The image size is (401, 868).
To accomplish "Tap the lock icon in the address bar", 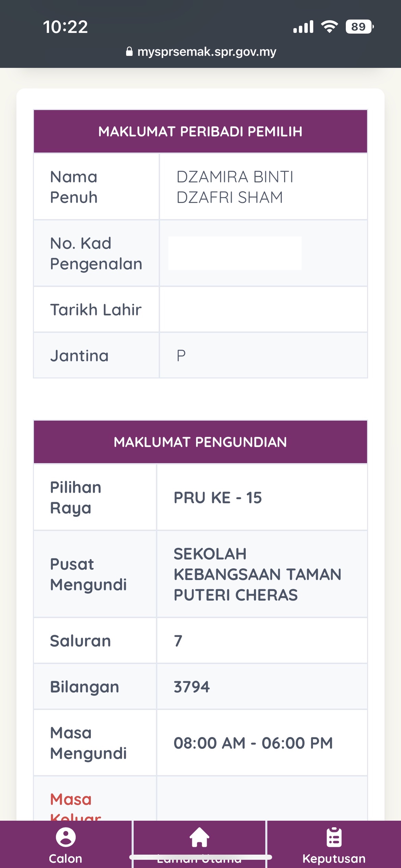I will [130, 51].
